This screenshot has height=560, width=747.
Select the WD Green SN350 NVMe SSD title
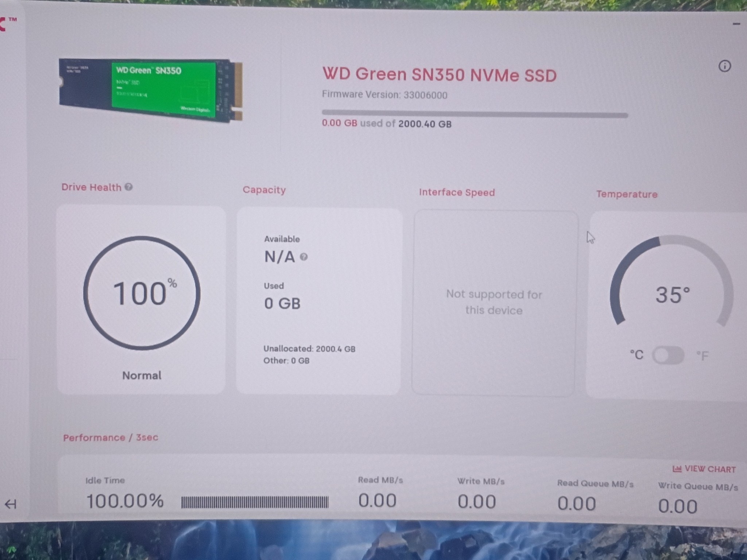[x=440, y=74]
